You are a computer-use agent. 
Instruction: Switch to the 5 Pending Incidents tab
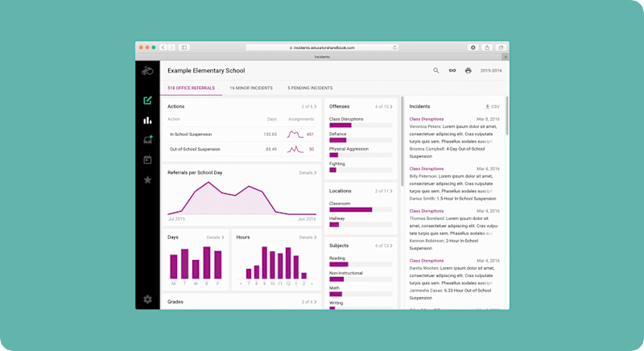(x=310, y=88)
